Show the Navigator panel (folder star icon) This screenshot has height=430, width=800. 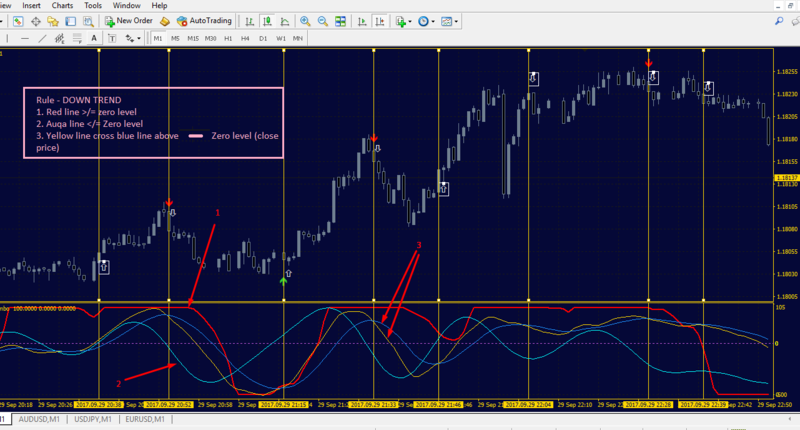tap(53, 21)
